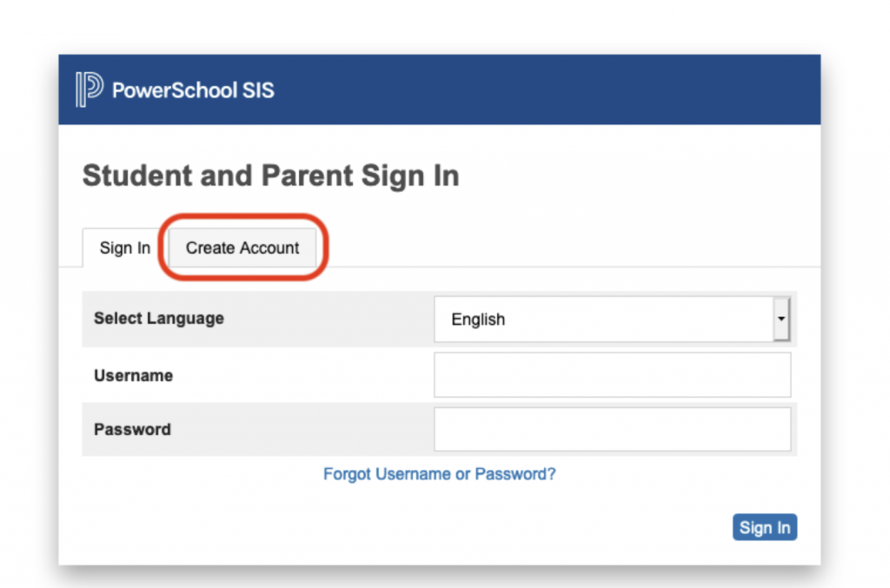Select the Sign In tab
Viewport: 890px width, 588px height.
125,248
